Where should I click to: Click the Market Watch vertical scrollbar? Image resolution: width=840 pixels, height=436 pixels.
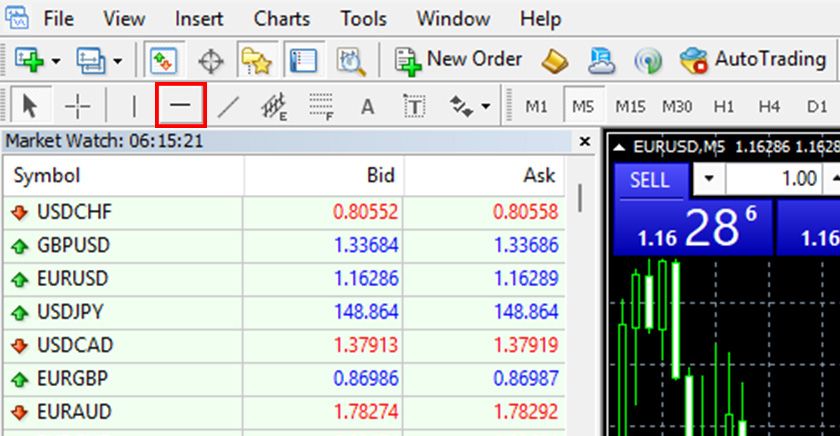point(579,198)
